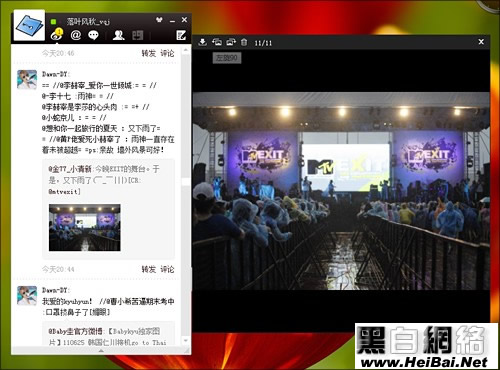
Task: Click the scrollbar down arrow in the feed
Action: click(x=186, y=341)
